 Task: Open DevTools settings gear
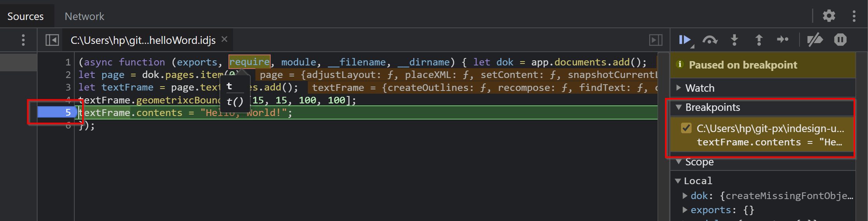[829, 16]
